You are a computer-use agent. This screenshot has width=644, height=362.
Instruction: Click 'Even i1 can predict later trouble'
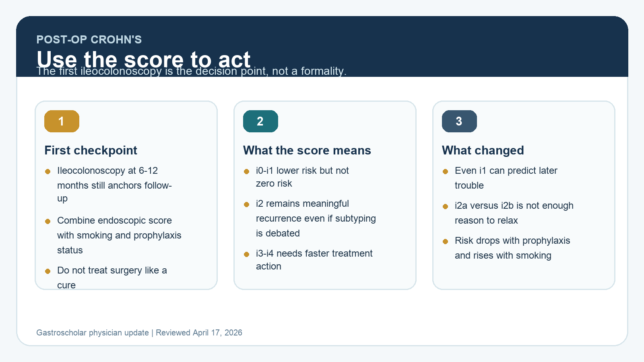pyautogui.click(x=506, y=178)
